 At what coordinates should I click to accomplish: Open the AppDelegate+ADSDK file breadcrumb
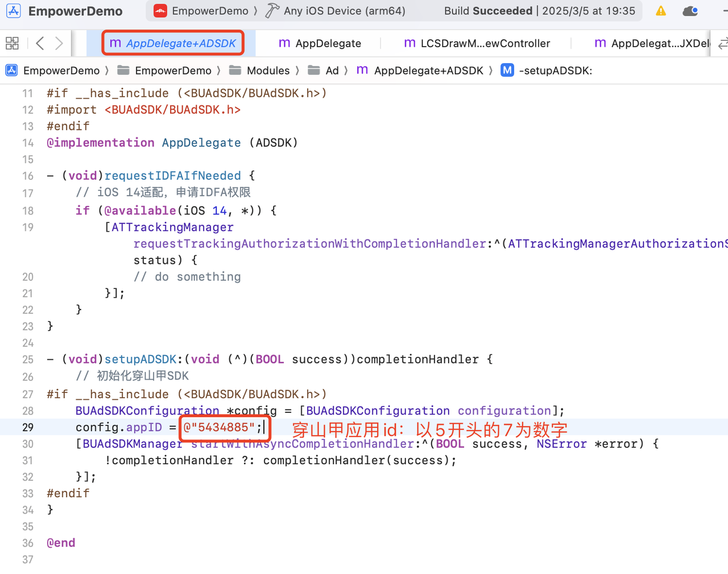pyautogui.click(x=420, y=71)
